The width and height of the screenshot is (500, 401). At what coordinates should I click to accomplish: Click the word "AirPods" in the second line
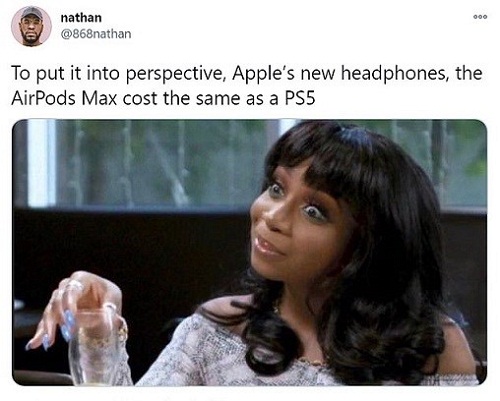point(43,99)
